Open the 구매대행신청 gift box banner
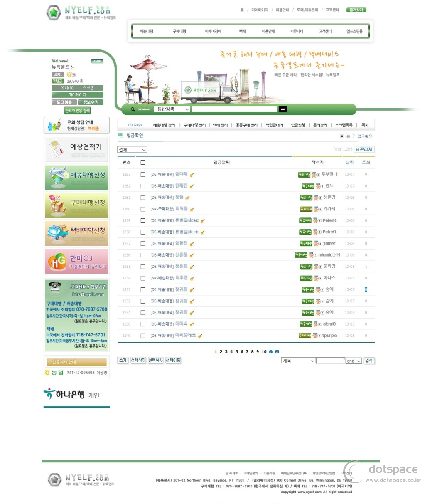The width and height of the screenshot is (425, 504). click(76, 205)
